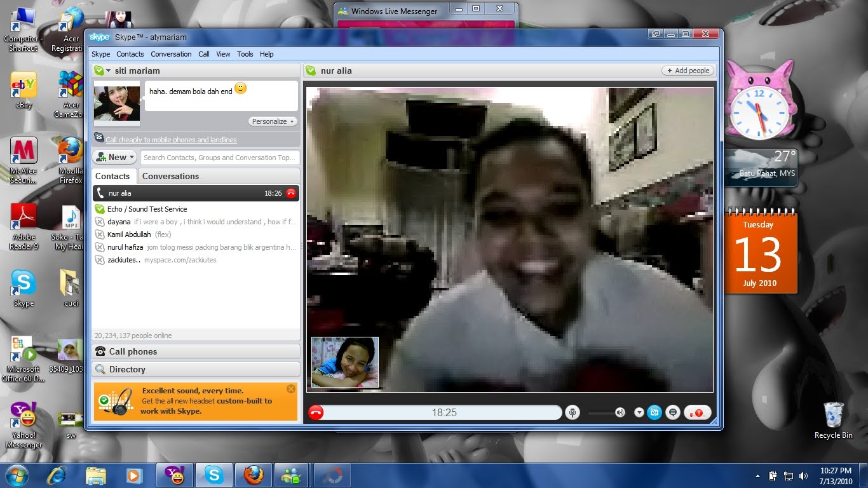This screenshot has width=868, height=488.
Task: Open Yahoo! Messenger desktop icon
Action: [x=24, y=425]
